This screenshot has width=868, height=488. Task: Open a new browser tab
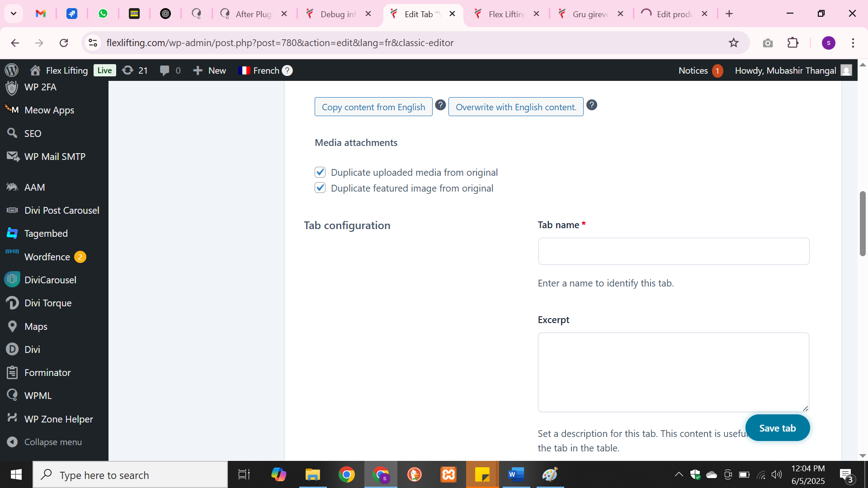click(729, 14)
